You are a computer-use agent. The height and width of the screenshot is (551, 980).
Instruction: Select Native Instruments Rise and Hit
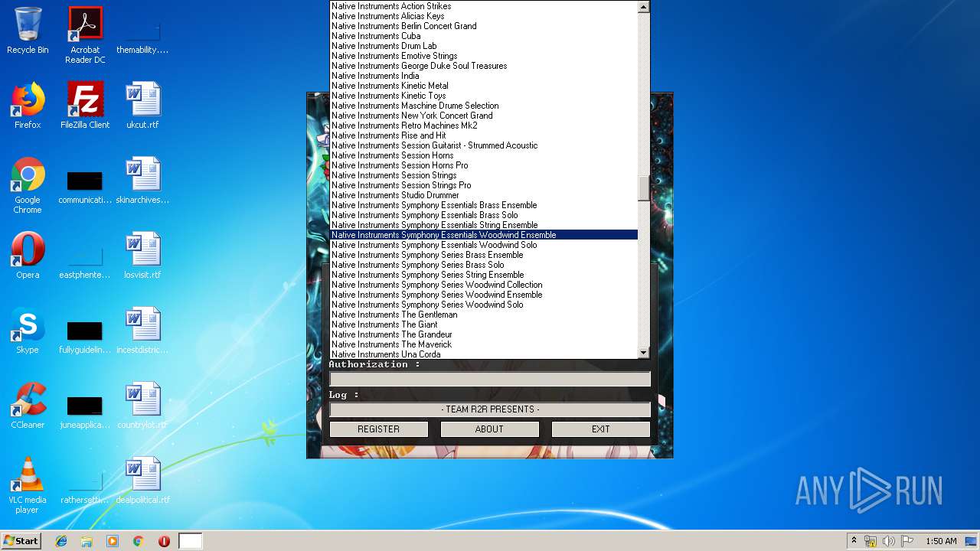[484, 135]
